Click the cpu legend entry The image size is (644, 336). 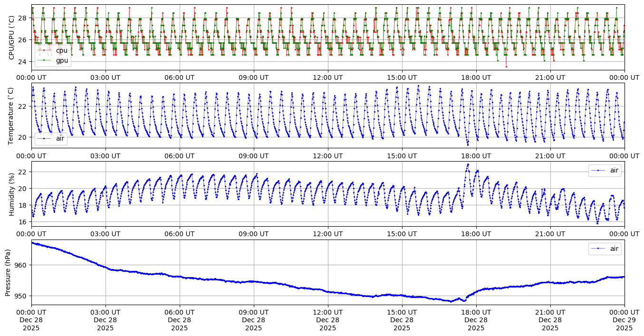coord(61,50)
